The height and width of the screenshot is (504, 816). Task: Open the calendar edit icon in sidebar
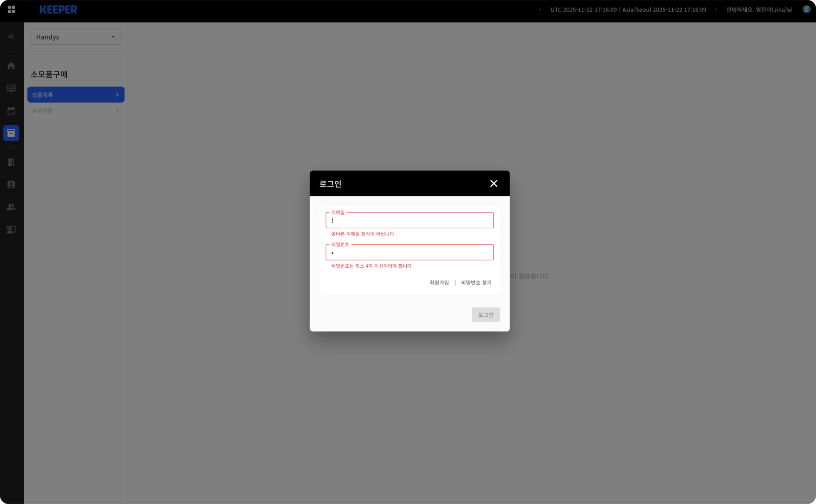(x=11, y=111)
